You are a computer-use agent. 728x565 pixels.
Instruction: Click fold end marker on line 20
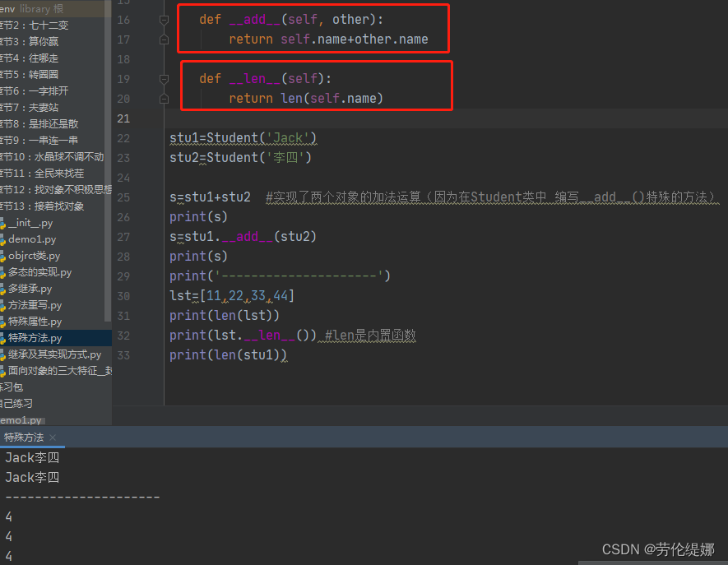[x=164, y=99]
